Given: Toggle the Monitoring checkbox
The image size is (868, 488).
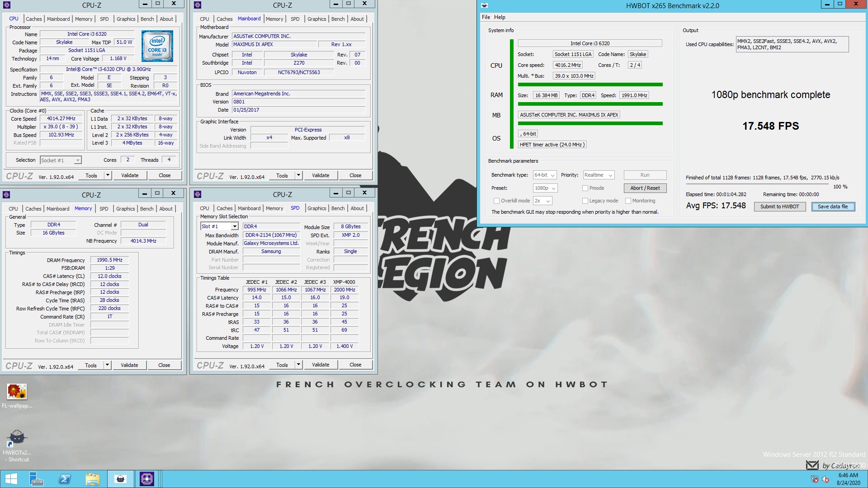Looking at the screenshot, I should pyautogui.click(x=628, y=201).
